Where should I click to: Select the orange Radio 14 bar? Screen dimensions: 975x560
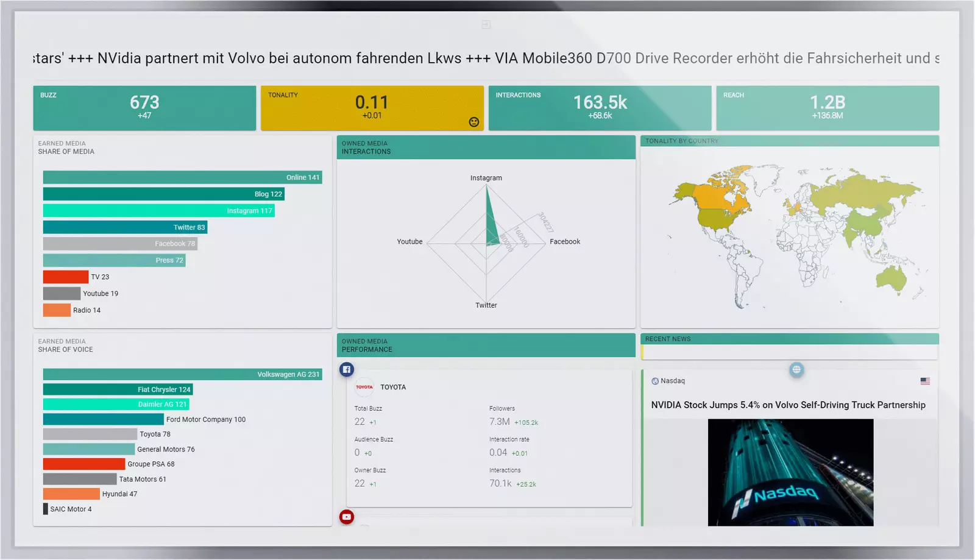tap(57, 310)
